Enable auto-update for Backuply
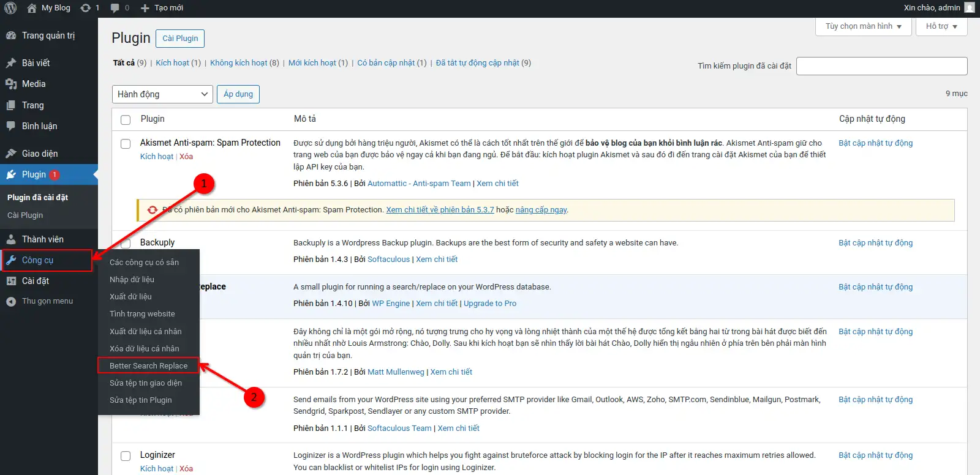This screenshot has height=475, width=980. 875,242
